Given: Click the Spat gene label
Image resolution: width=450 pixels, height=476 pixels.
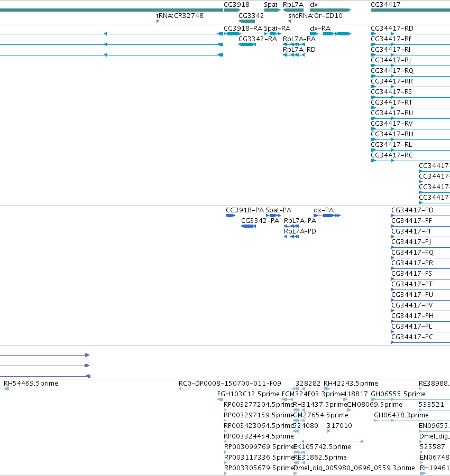Looking at the screenshot, I should pyautogui.click(x=270, y=5).
